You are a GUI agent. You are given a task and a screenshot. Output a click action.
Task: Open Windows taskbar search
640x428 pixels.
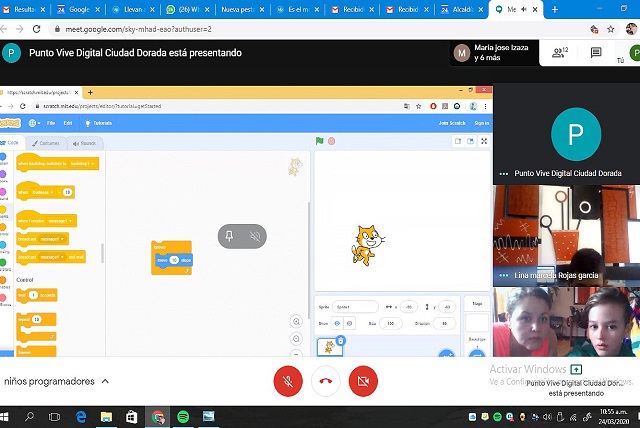click(x=29, y=417)
